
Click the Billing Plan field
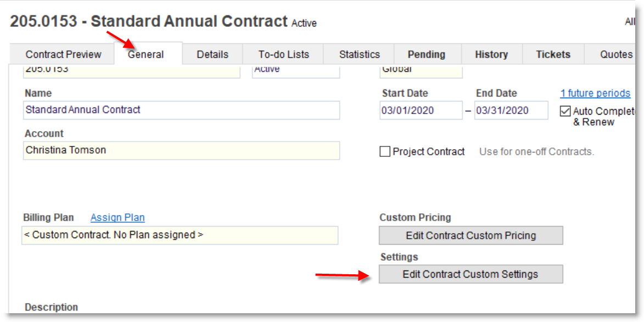point(180,235)
